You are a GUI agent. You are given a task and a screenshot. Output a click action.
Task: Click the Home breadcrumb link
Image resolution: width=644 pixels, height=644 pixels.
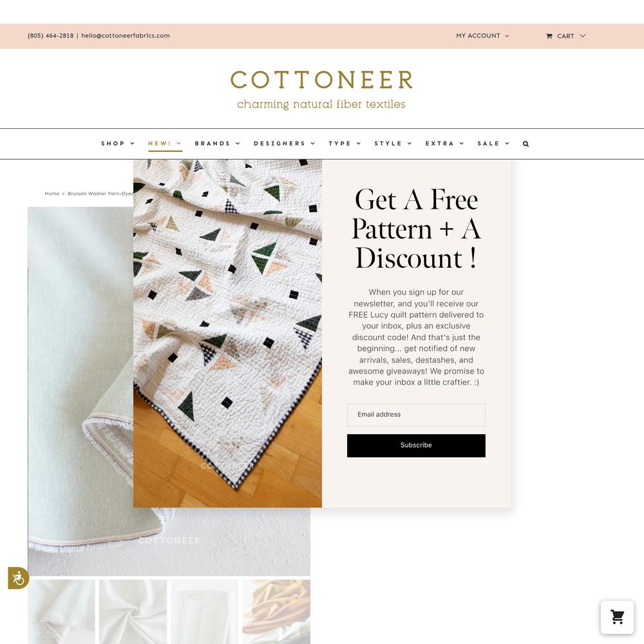point(52,193)
